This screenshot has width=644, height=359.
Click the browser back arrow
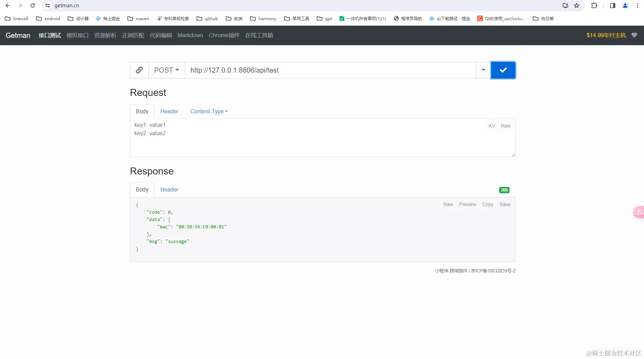click(x=8, y=6)
